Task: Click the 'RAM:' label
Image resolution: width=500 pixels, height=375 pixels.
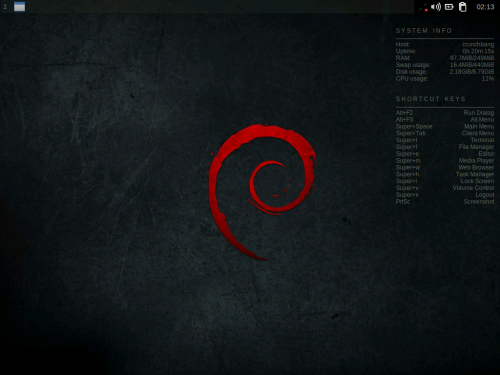Action: pos(403,58)
